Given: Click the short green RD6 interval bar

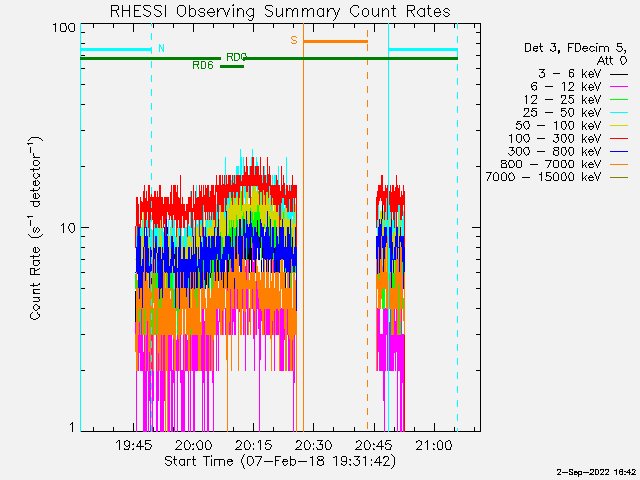Looking at the screenshot, I should [x=232, y=66].
